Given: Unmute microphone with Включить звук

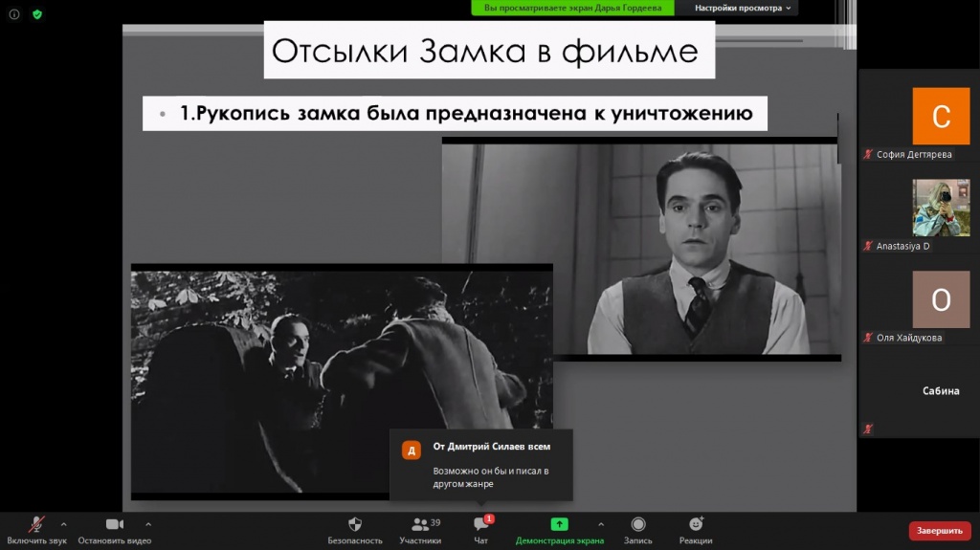Looking at the screenshot, I should (x=36, y=530).
